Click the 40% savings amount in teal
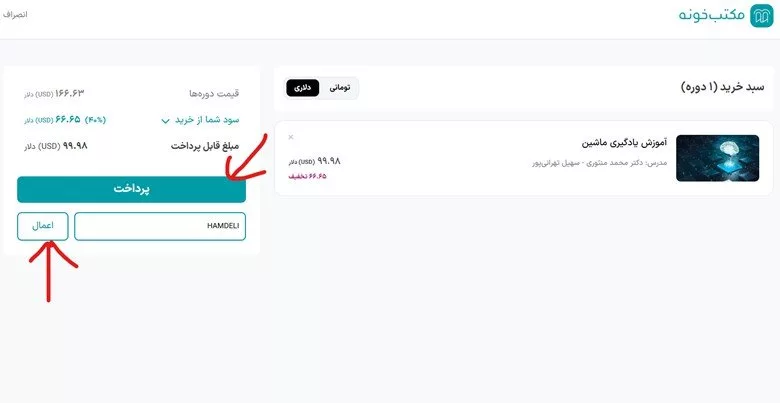 tap(65, 120)
